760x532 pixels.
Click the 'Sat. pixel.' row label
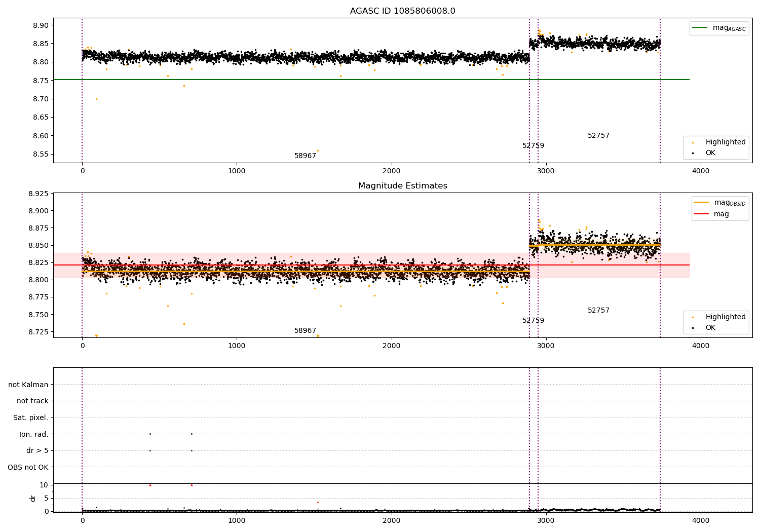pyautogui.click(x=30, y=417)
